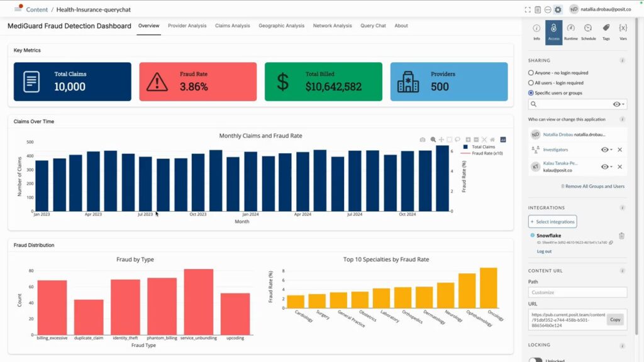
Task: Expand the viewer role dropdown in search box
Action: (619, 104)
